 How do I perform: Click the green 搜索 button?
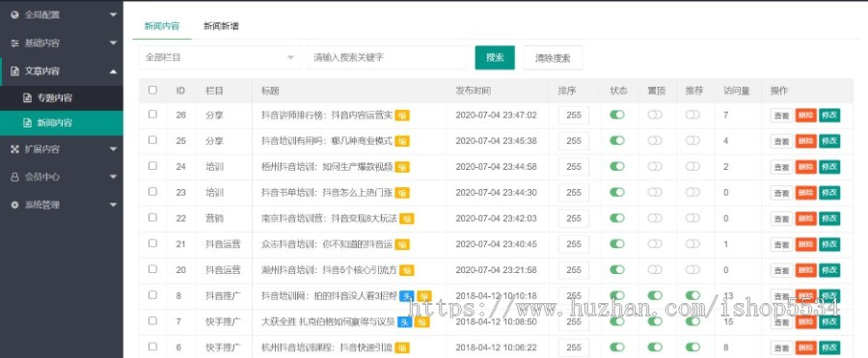(495, 58)
